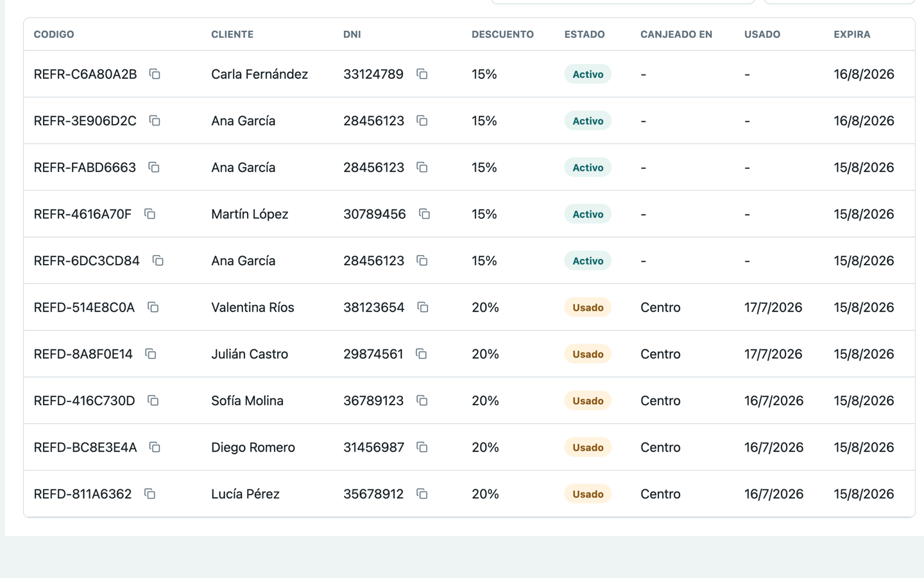Click the CANJEADO EN column header
Image resolution: width=924 pixels, height=578 pixels.
coord(676,35)
